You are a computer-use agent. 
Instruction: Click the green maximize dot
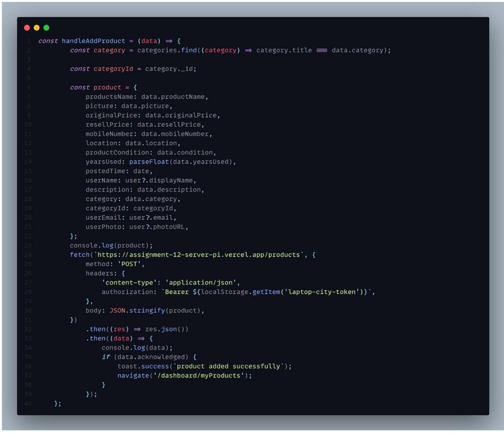coord(46,28)
